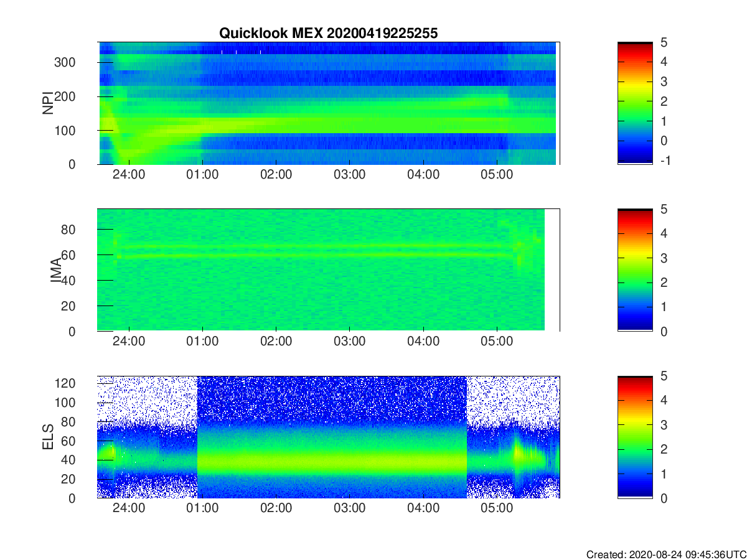Pick 24:00 tick under ELS plot
Image resolution: width=747 pixels, height=560 pixels.
coord(129,508)
